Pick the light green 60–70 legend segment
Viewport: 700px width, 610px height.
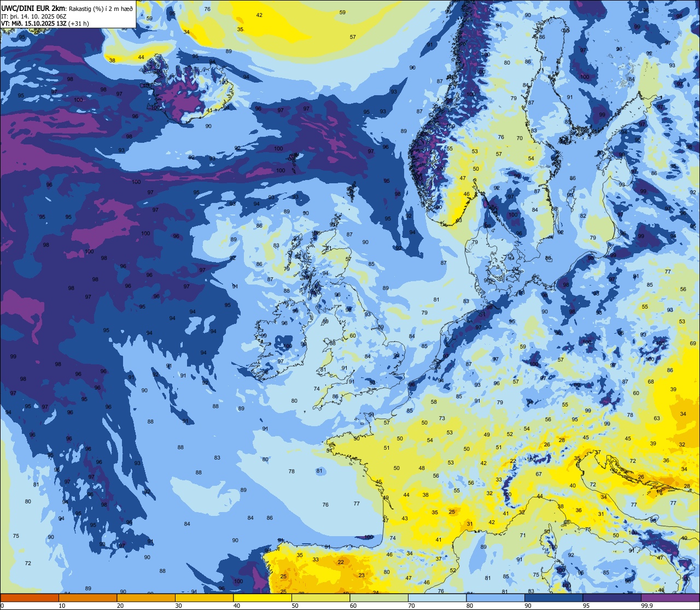click(379, 597)
